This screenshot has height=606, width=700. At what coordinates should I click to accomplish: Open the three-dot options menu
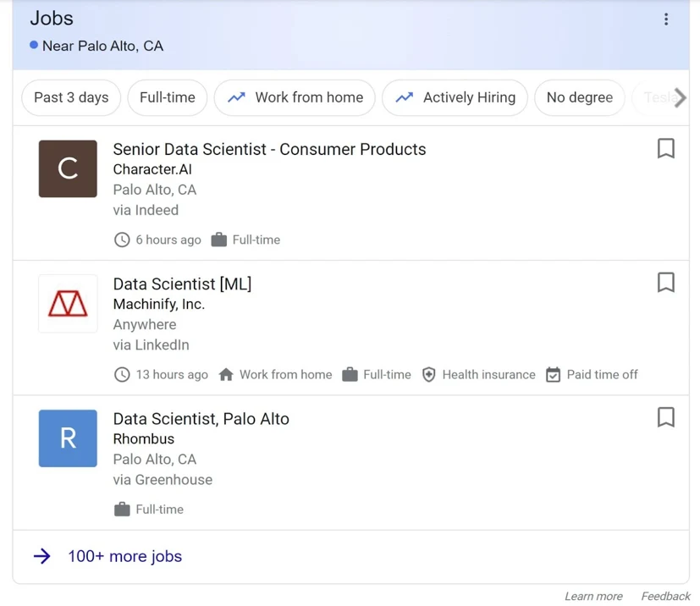(666, 19)
